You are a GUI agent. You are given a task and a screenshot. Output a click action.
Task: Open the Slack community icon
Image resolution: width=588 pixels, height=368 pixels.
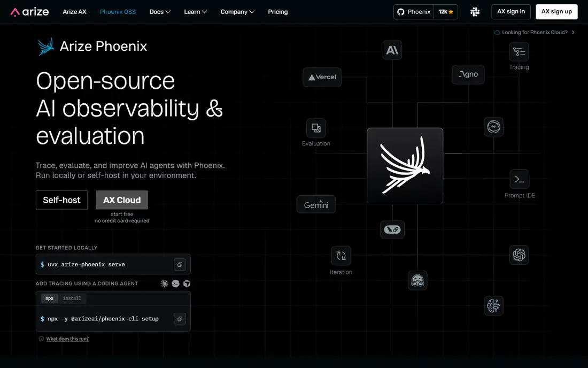[x=475, y=12]
